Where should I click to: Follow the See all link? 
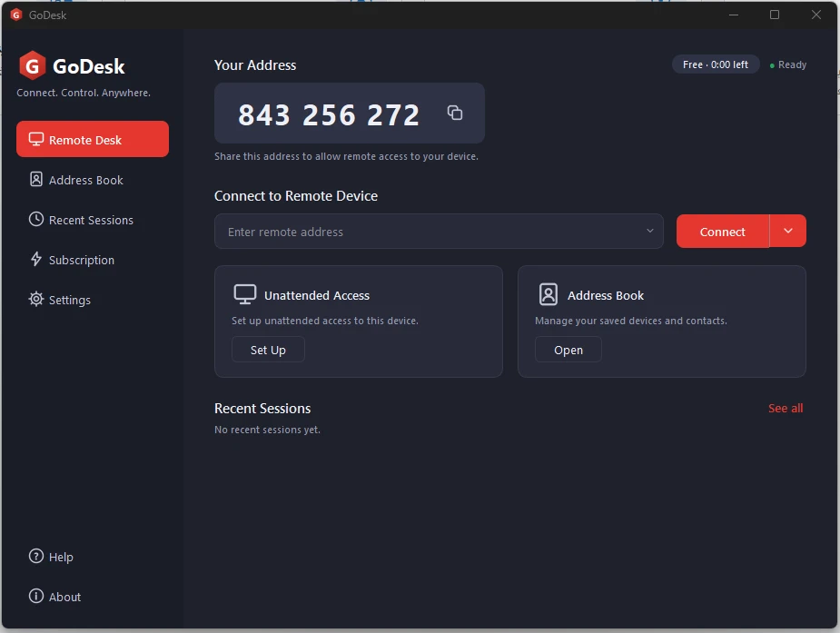click(x=786, y=408)
